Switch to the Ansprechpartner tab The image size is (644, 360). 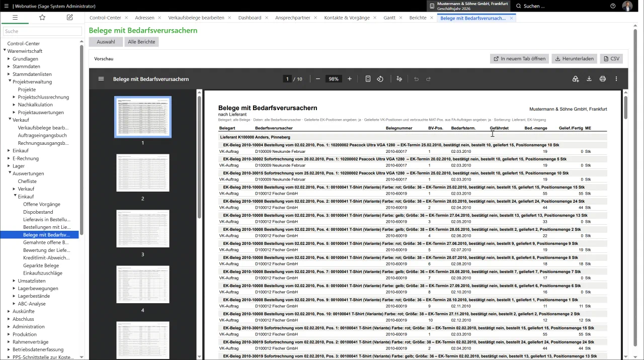pos(293,18)
